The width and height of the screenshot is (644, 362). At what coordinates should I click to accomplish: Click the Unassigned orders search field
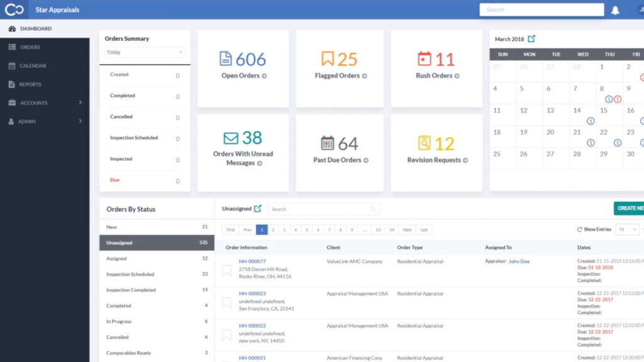pos(324,209)
